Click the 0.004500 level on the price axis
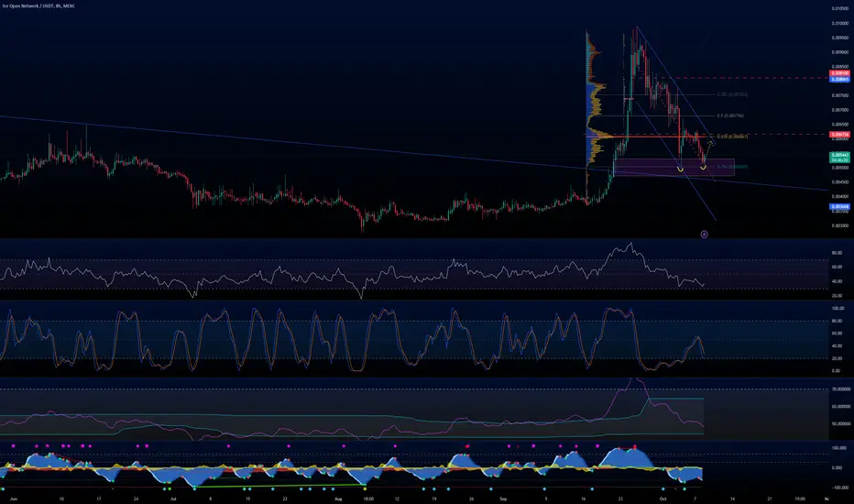This screenshot has width=854, height=504. [840, 182]
